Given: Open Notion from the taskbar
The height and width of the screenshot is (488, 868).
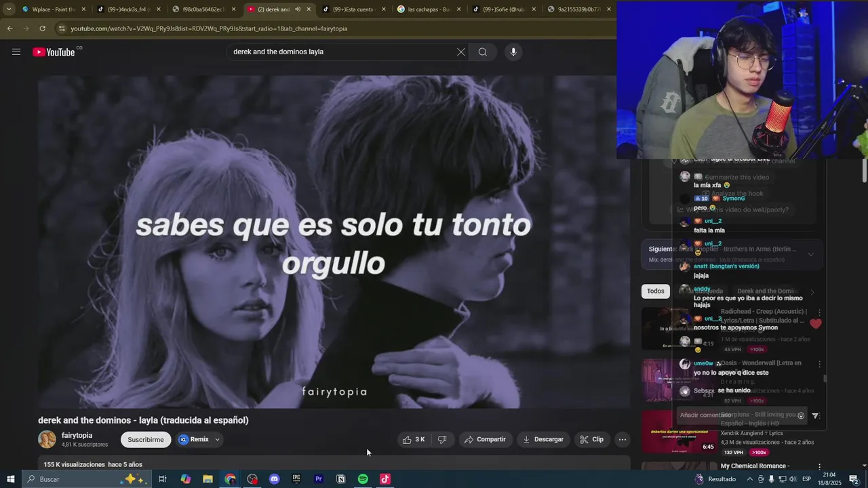Looking at the screenshot, I should pos(341,479).
